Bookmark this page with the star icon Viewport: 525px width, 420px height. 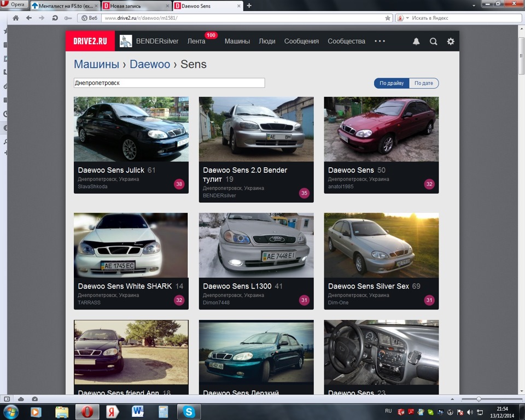click(x=388, y=18)
